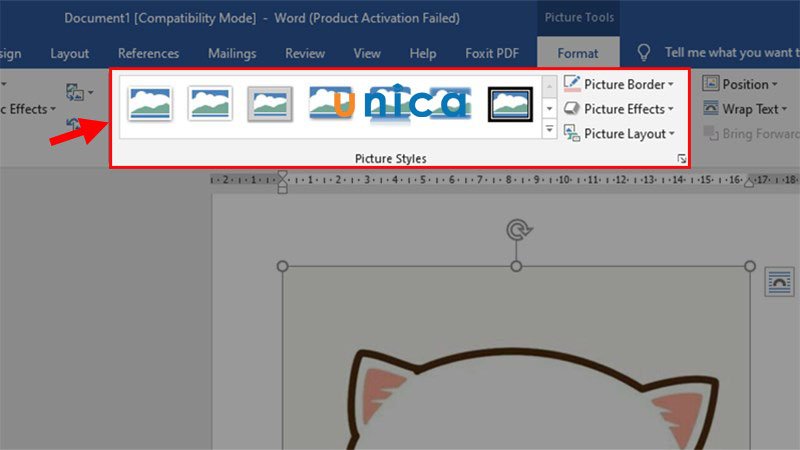Apply the black double-frame picture style
This screenshot has height=450, width=800.
(510, 104)
